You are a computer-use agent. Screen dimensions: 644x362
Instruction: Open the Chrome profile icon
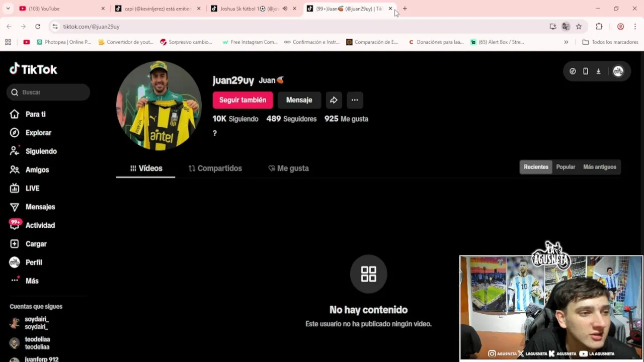(620, 27)
